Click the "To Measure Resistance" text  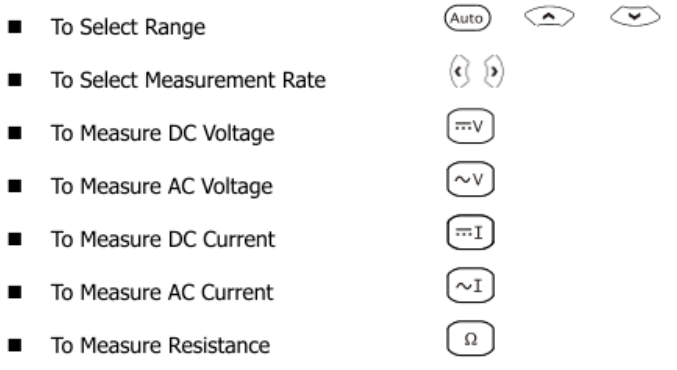tap(161, 345)
